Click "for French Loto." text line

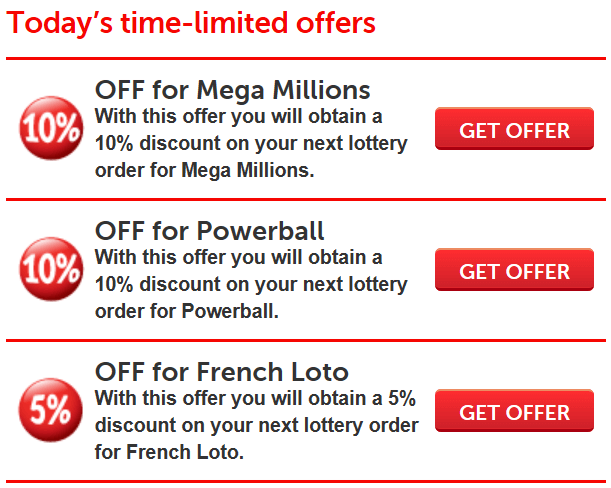tap(170, 453)
